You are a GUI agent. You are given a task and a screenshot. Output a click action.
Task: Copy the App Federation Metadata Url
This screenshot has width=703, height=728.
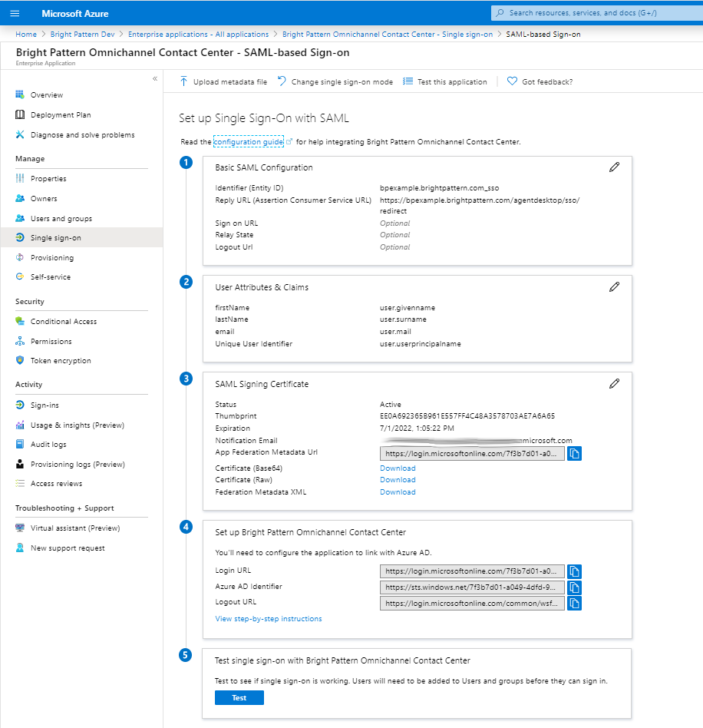point(575,454)
